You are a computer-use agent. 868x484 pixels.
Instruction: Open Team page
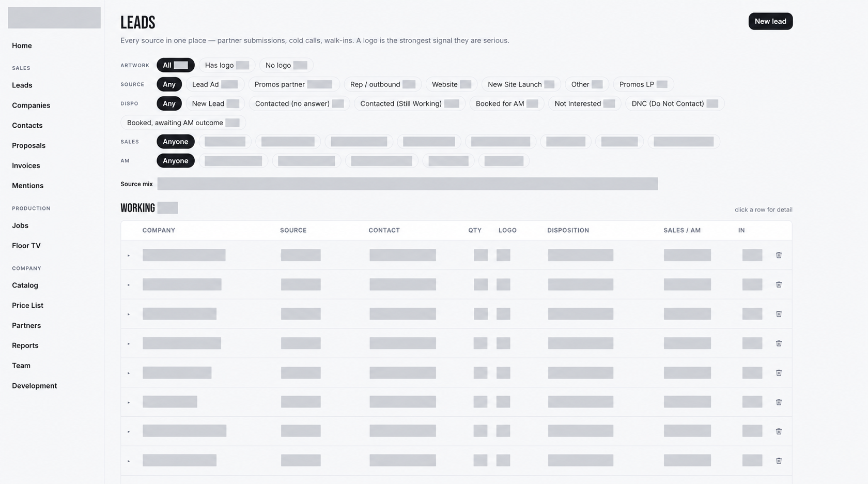(21, 366)
